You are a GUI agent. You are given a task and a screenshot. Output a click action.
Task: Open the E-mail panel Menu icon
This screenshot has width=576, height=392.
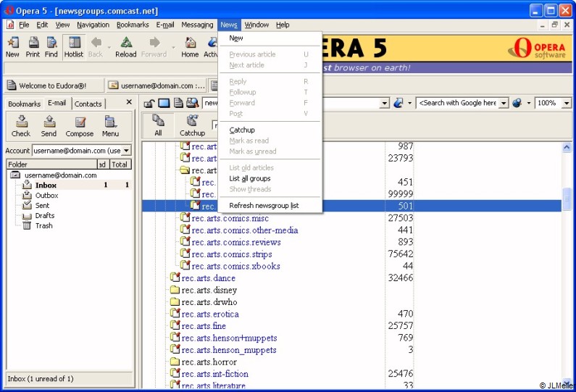tap(110, 121)
